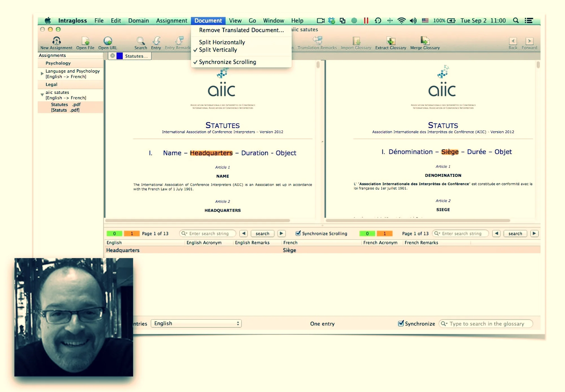This screenshot has width=565, height=392.
Task: Open Notification Center list icon
Action: (529, 21)
